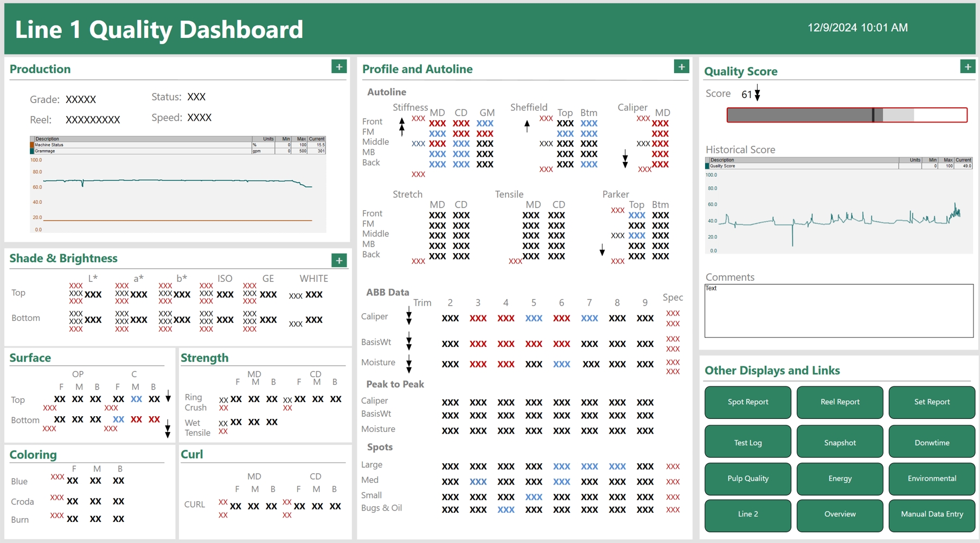The image size is (980, 543).
Task: Click the Croda row label in Coloring
Action: (22, 502)
